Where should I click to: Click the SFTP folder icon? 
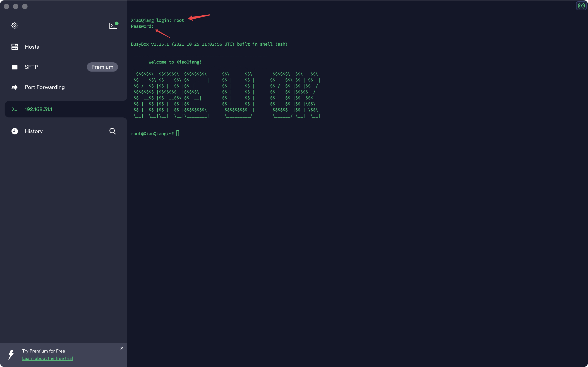[14, 67]
